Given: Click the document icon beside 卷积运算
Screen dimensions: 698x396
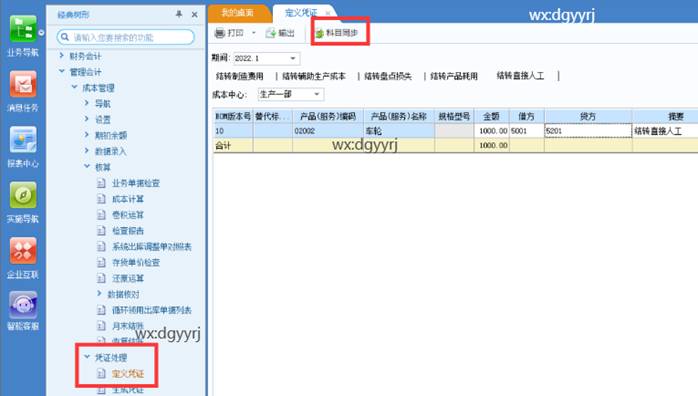Looking at the screenshot, I should pos(101,215).
